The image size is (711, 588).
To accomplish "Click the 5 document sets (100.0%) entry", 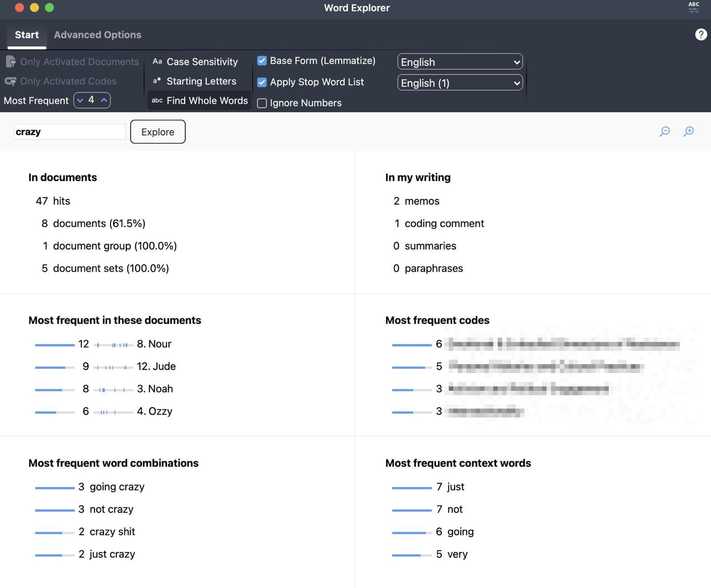I will point(105,268).
